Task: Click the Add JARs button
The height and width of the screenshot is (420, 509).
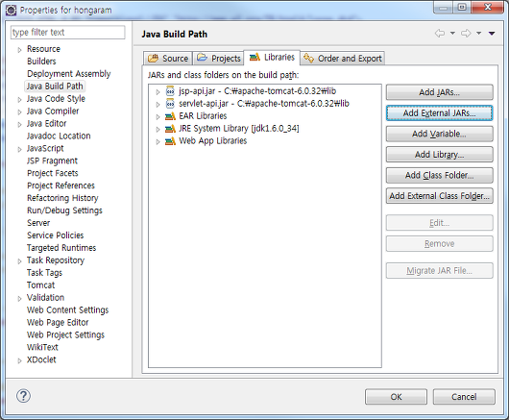Action: [x=439, y=92]
